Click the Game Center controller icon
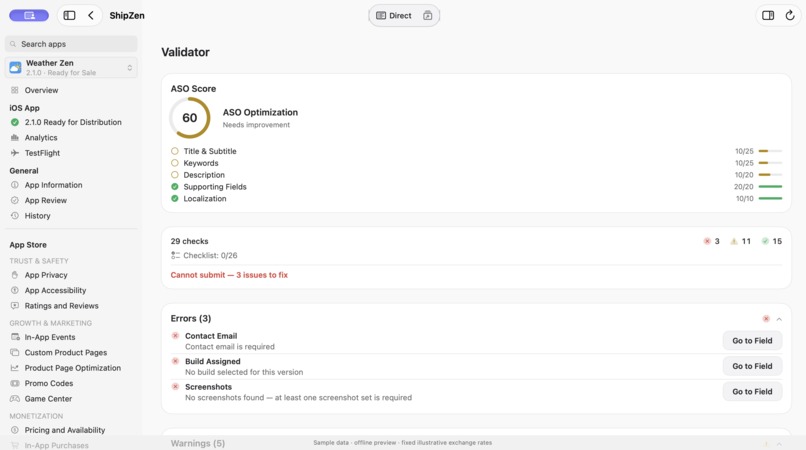Image resolution: width=806 pixels, height=450 pixels. pos(14,399)
